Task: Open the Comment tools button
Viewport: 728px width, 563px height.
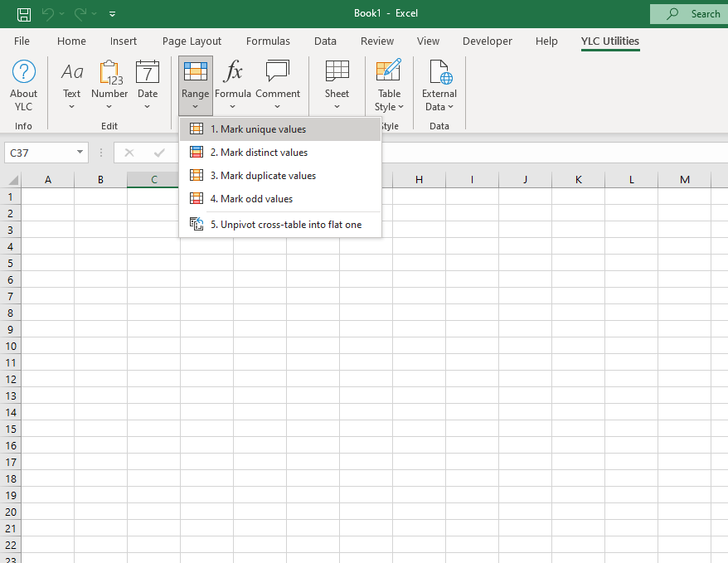Action: pos(278,85)
